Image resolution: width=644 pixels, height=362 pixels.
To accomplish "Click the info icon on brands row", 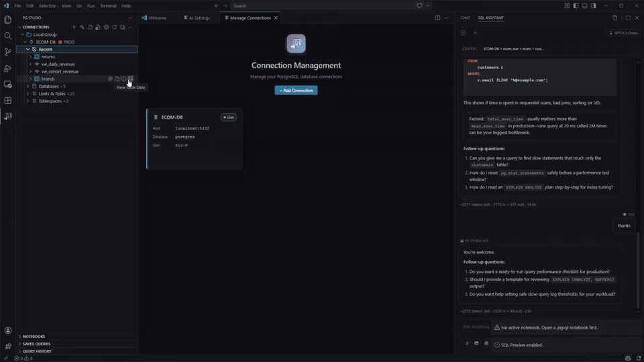I will [123, 79].
